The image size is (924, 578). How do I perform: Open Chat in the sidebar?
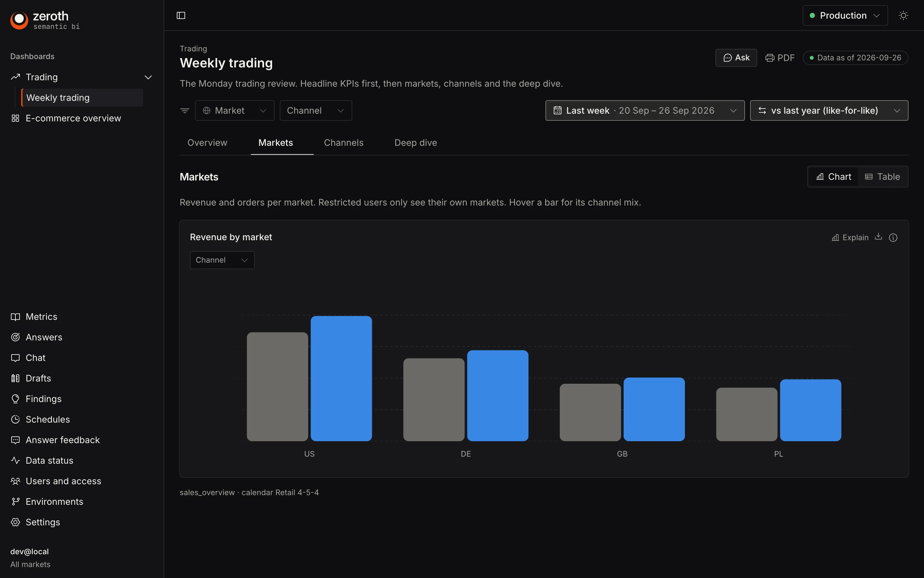(82, 358)
